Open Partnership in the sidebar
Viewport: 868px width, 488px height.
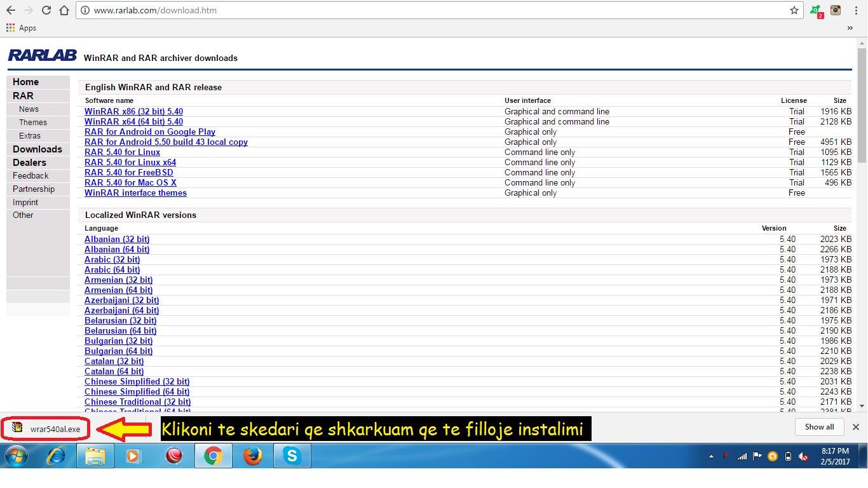tap(38, 189)
